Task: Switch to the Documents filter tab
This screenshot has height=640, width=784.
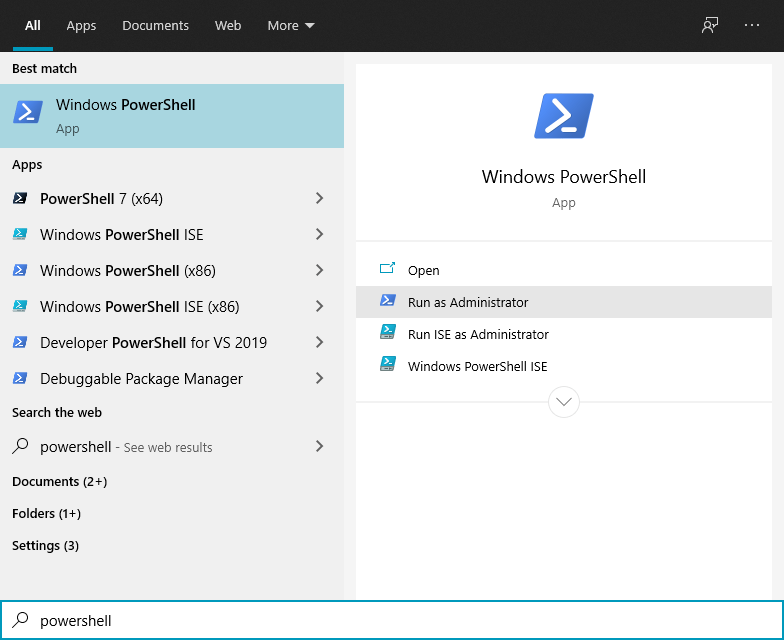Action: (155, 26)
